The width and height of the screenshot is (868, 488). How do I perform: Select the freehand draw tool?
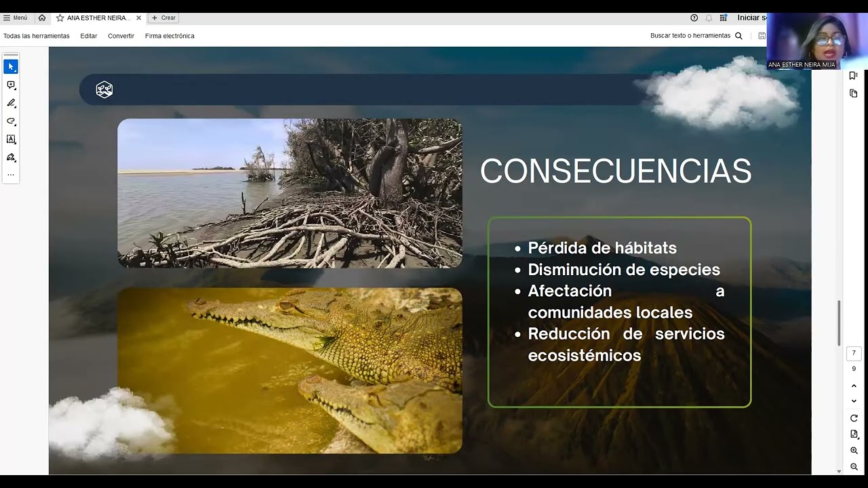[11, 121]
